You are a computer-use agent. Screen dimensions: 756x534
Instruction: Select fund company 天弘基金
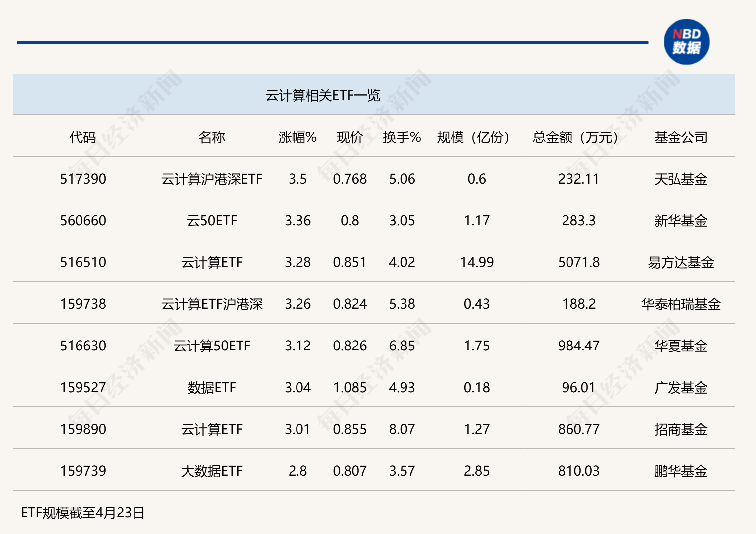click(x=681, y=179)
